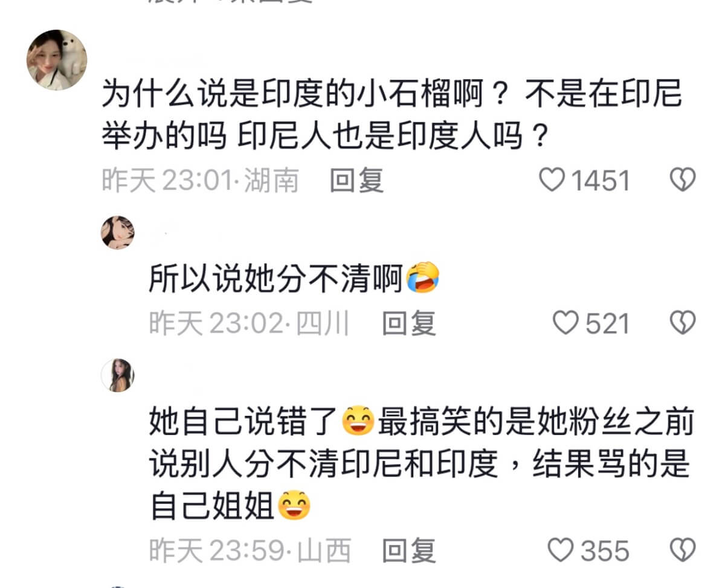
Task: Tap the 1451 like count
Action: pyautogui.click(x=601, y=180)
